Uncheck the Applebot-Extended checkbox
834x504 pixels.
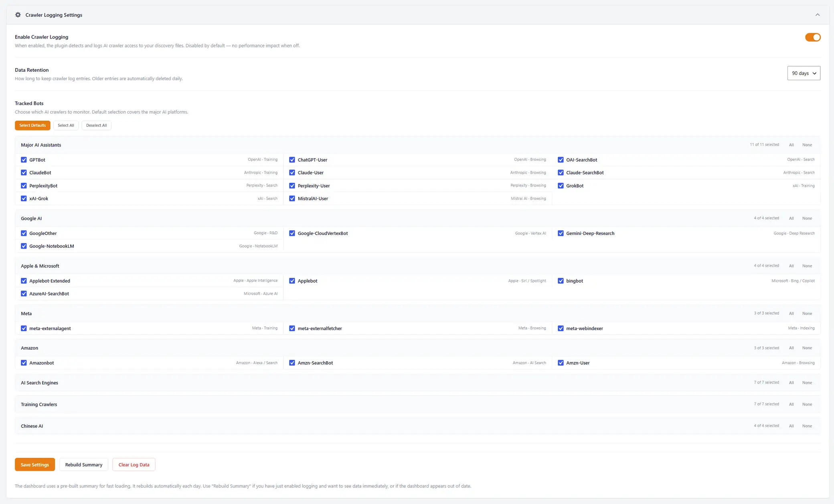[24, 281]
